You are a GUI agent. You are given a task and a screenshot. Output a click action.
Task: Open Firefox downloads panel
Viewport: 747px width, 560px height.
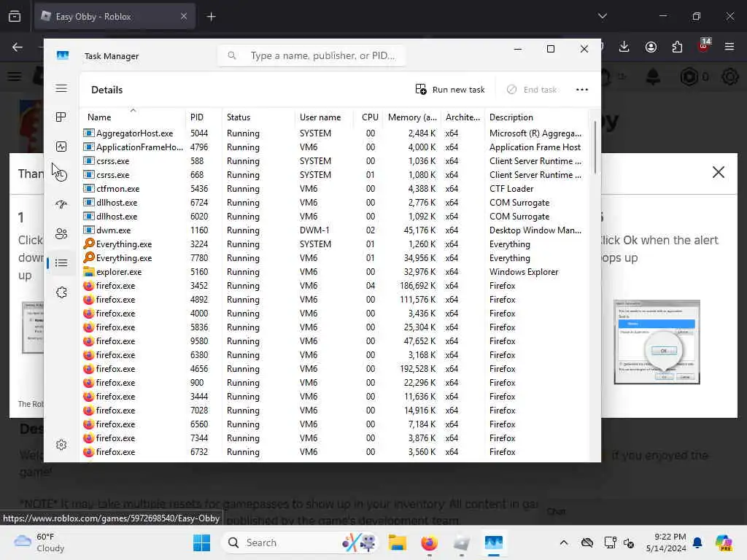624,47
